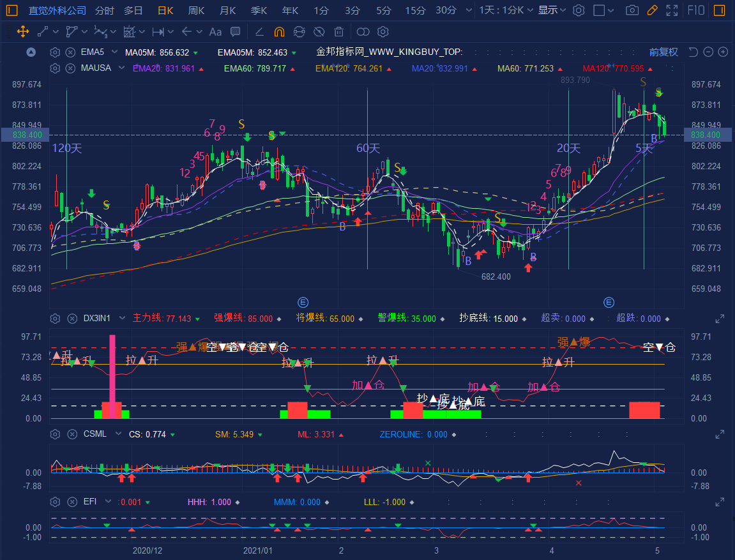Image resolution: width=735 pixels, height=560 pixels.
Task: Select the arrow annotation tool
Action: [186, 32]
